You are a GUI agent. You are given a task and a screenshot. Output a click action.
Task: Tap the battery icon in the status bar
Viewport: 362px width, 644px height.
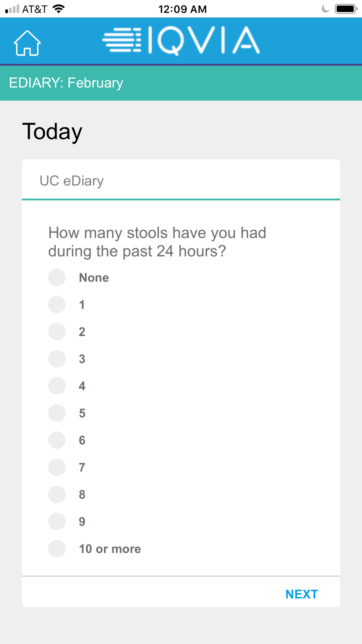click(346, 9)
